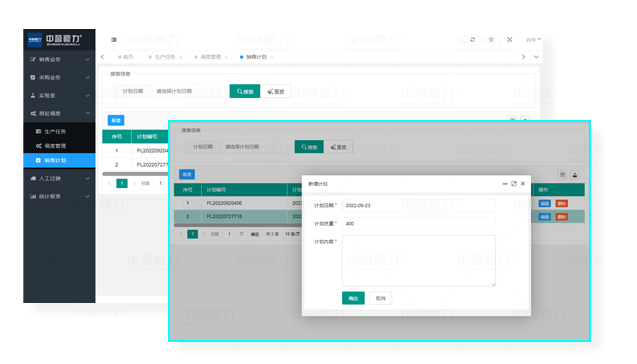Screen dimensions: 637x364
Task: Click the green 确定 button in the dialog
Action: pyautogui.click(x=353, y=298)
